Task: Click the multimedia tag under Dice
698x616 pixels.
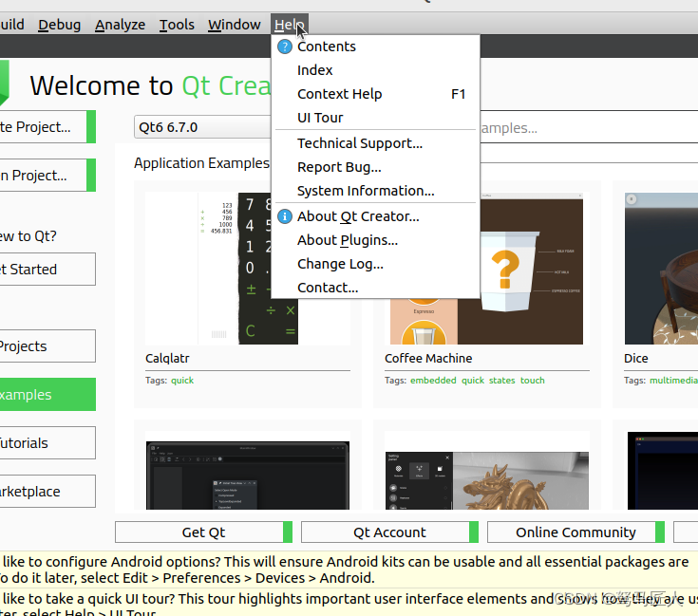Action: click(x=673, y=381)
